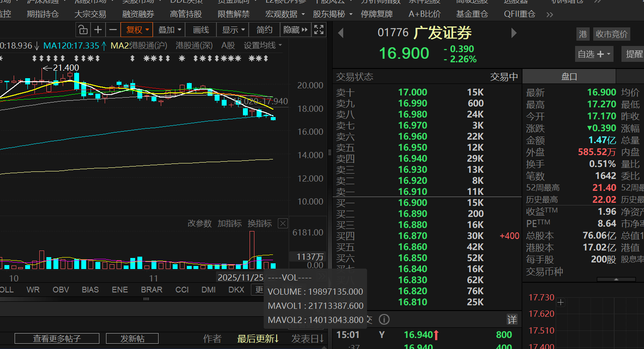This screenshot has width=644, height=349.
Task: Expand the small up-arrow handle under 盘口
Action: (x=616, y=279)
